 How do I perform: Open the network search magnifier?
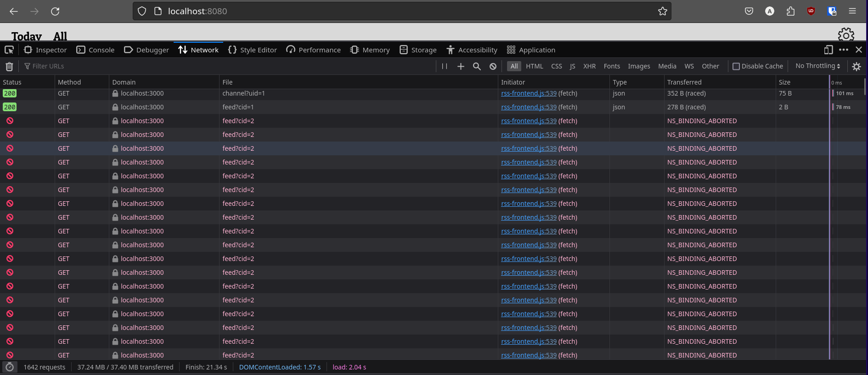[477, 66]
